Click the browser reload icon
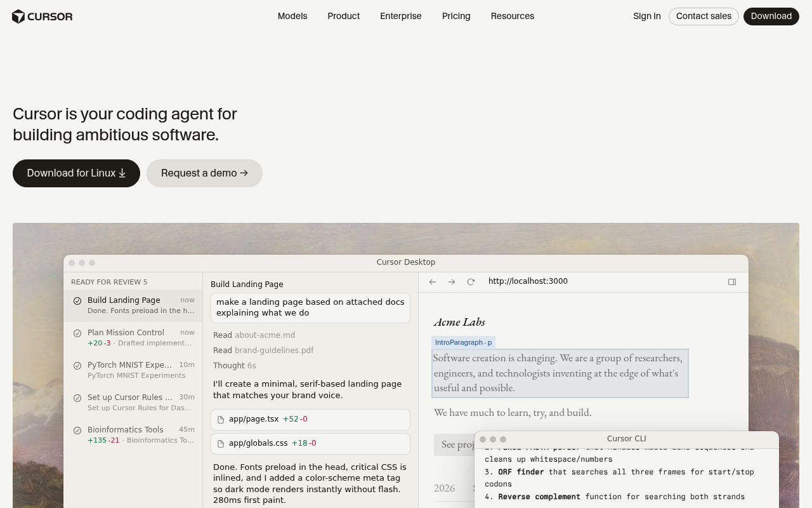 (471, 282)
